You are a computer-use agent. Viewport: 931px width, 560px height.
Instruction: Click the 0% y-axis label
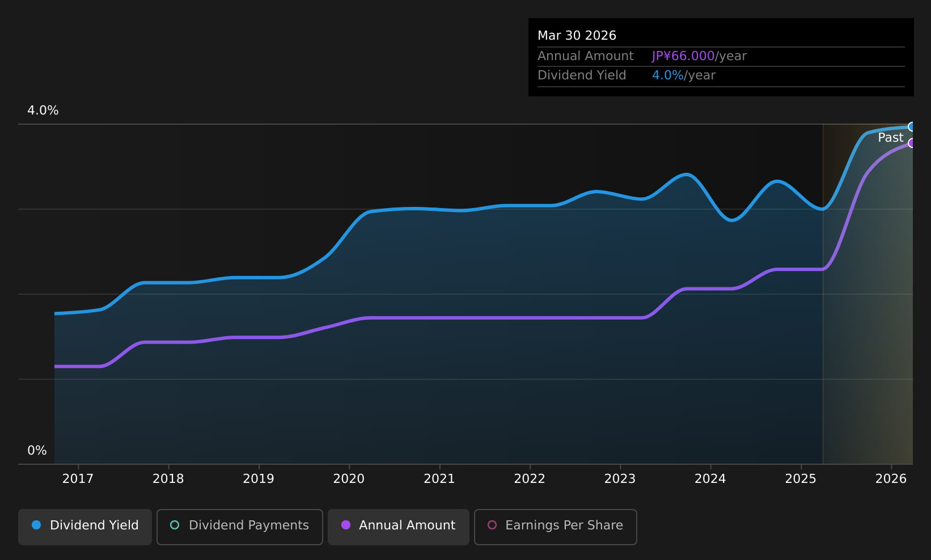point(37,451)
